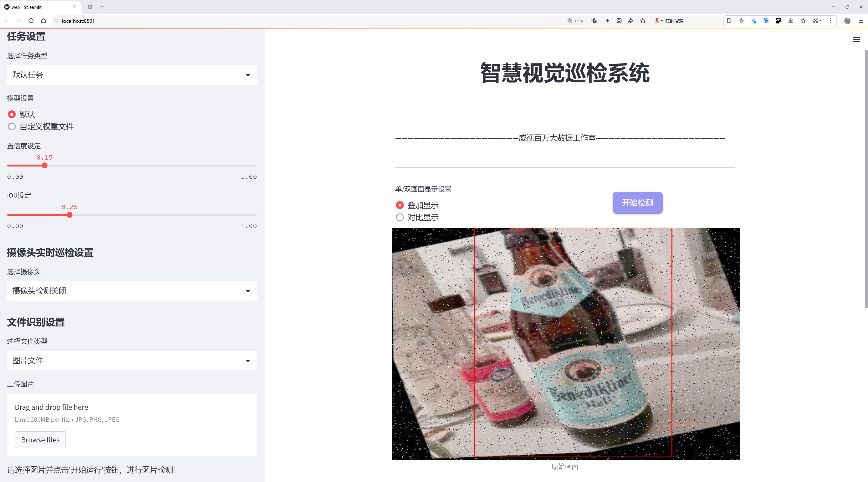Select the 叠加显示 display mode
Viewport: 868px width, 482px height.
coord(417,205)
